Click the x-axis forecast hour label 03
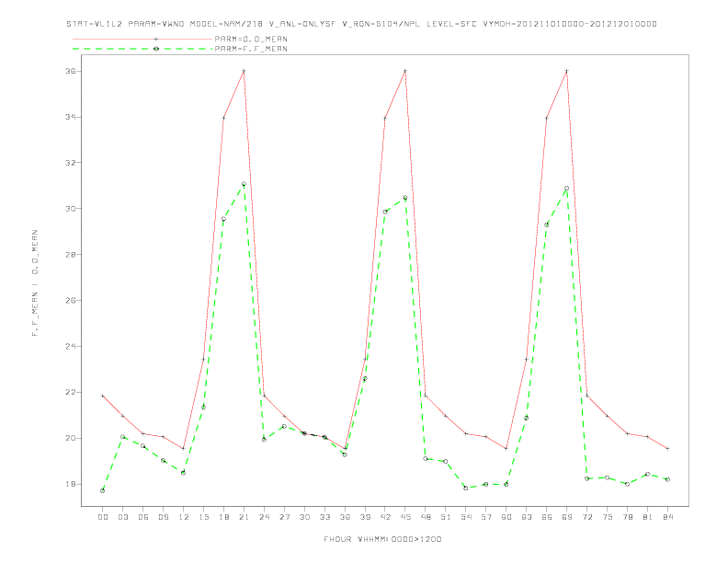The image size is (728, 563). pyautogui.click(x=122, y=517)
